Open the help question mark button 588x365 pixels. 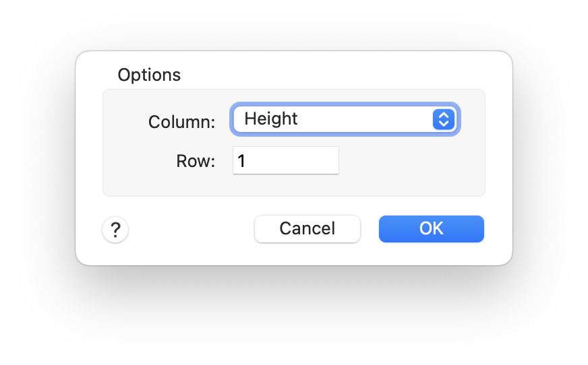[115, 230]
